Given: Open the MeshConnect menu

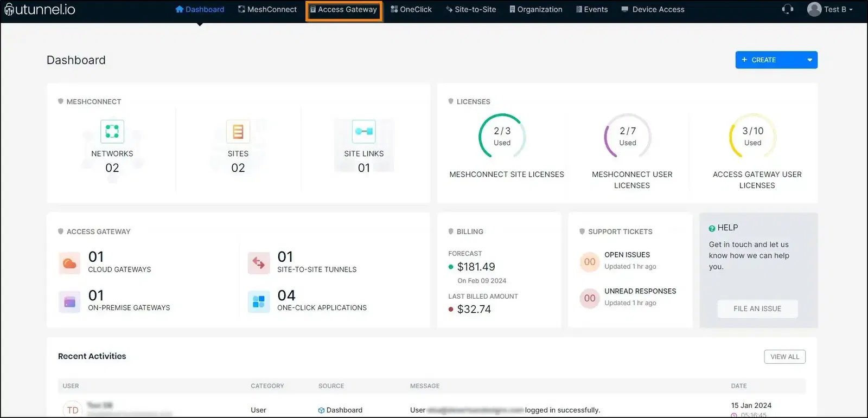Looking at the screenshot, I should [x=267, y=9].
